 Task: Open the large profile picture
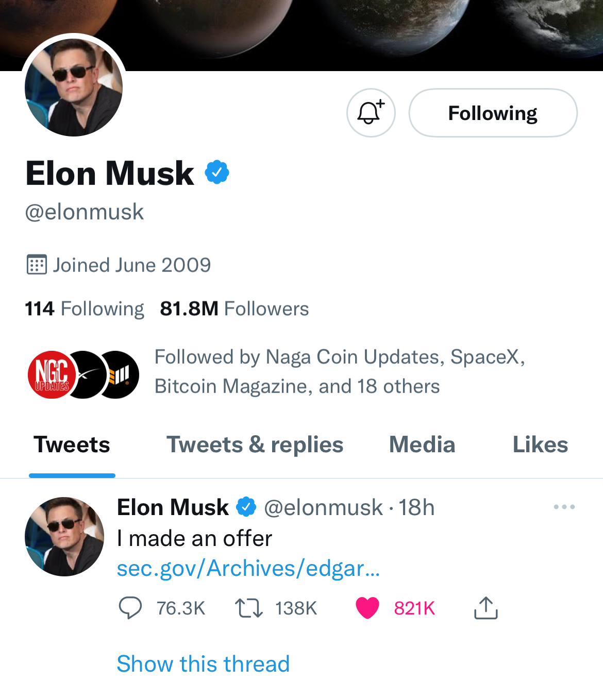point(74,87)
